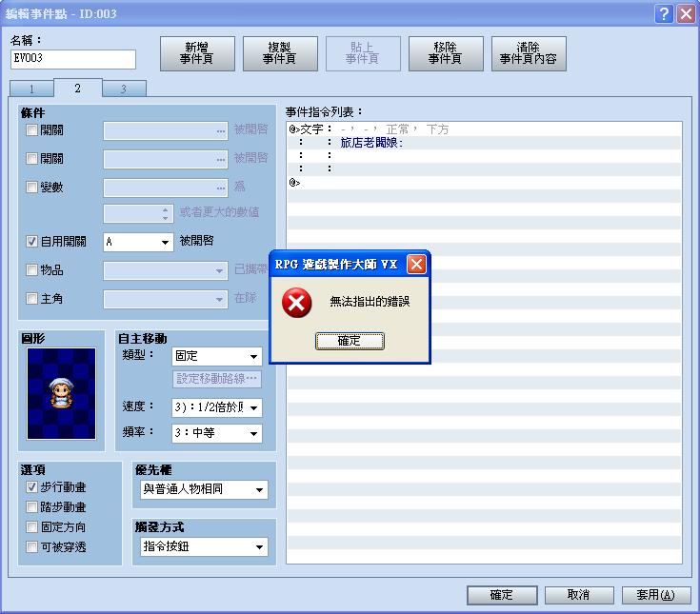
Task: Click the character graphic thumbnail
Action: pyautogui.click(x=61, y=393)
